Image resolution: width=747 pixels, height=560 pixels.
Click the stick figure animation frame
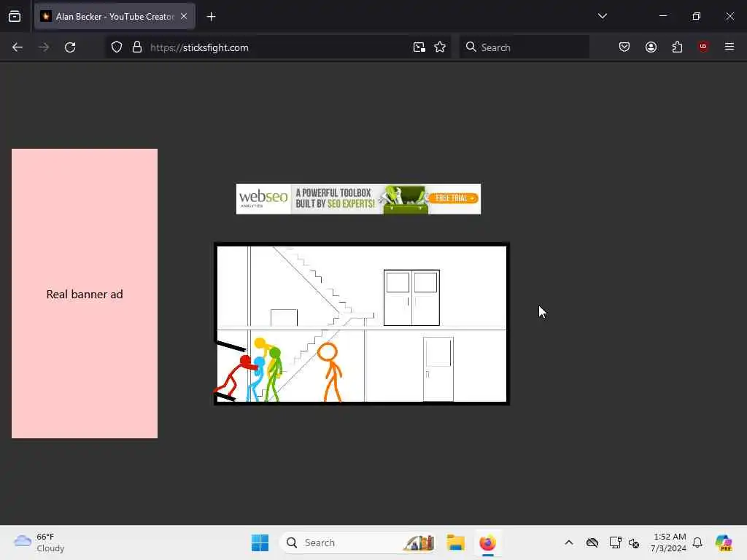362,324
